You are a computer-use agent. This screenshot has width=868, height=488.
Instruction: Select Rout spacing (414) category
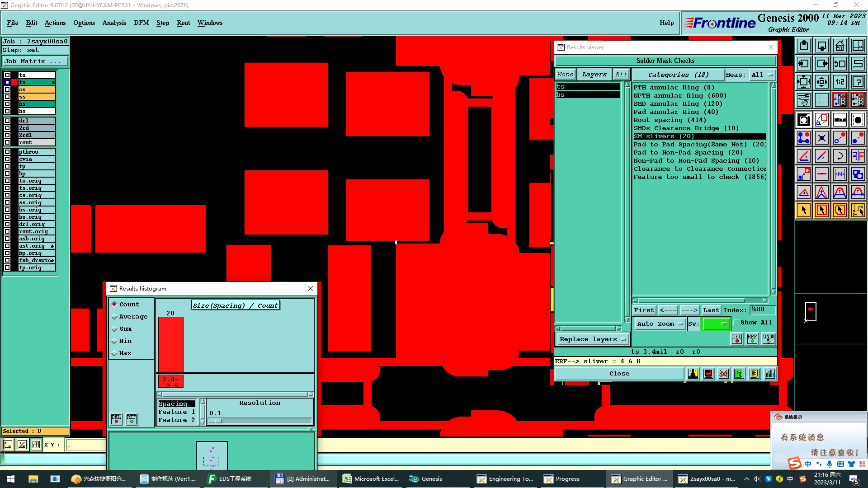click(x=669, y=120)
